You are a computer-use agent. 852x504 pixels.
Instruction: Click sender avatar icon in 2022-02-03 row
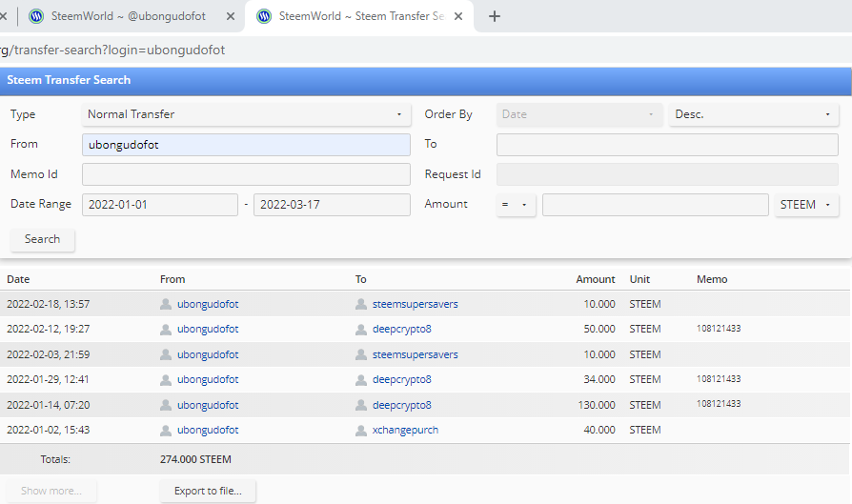[x=166, y=354]
